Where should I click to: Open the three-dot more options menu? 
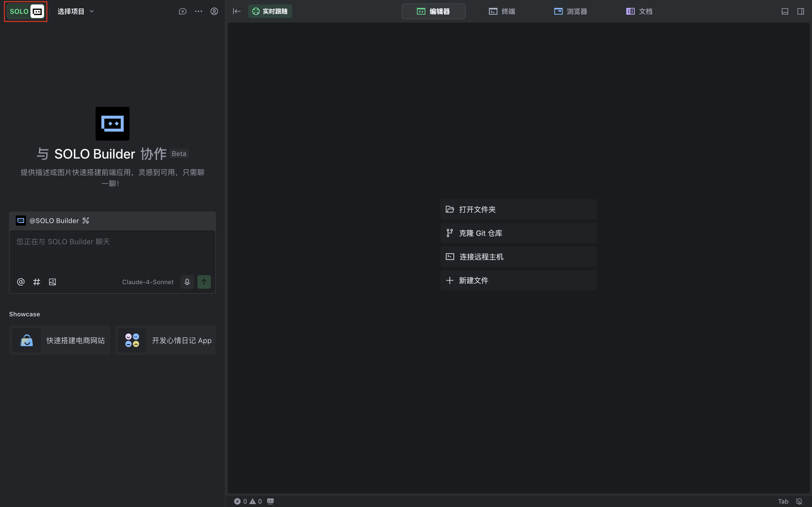pyautogui.click(x=198, y=11)
